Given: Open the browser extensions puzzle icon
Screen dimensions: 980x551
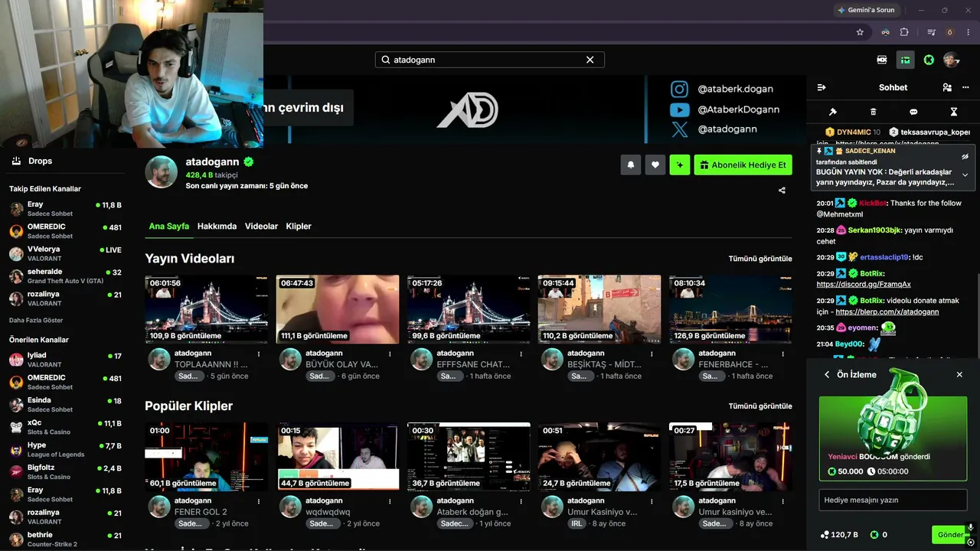Looking at the screenshot, I should pos(904,32).
